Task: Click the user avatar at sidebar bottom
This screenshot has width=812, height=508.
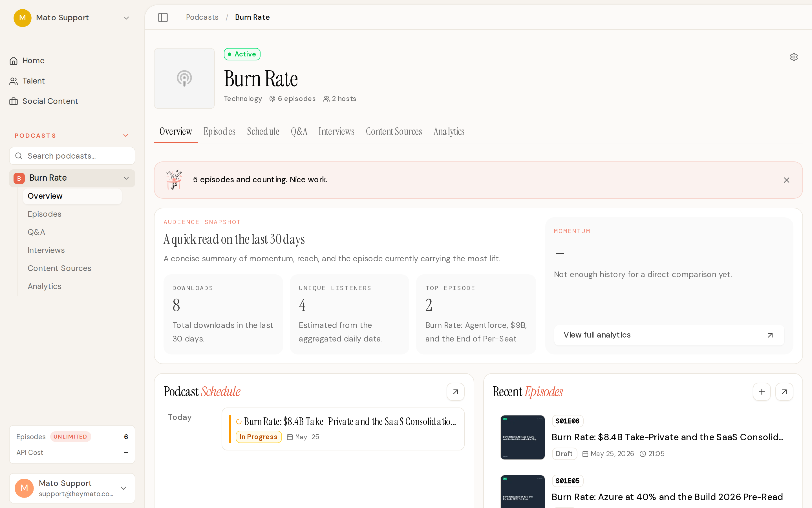Action: [x=24, y=488]
